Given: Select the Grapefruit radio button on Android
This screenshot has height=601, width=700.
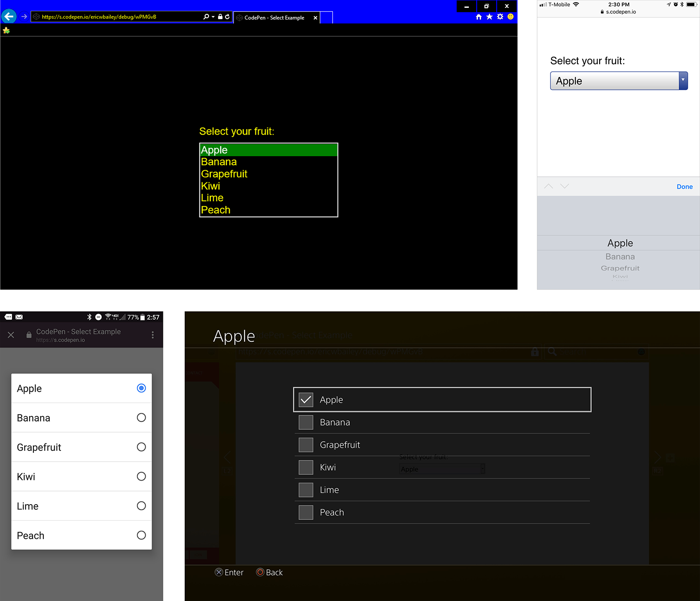Looking at the screenshot, I should point(141,447).
